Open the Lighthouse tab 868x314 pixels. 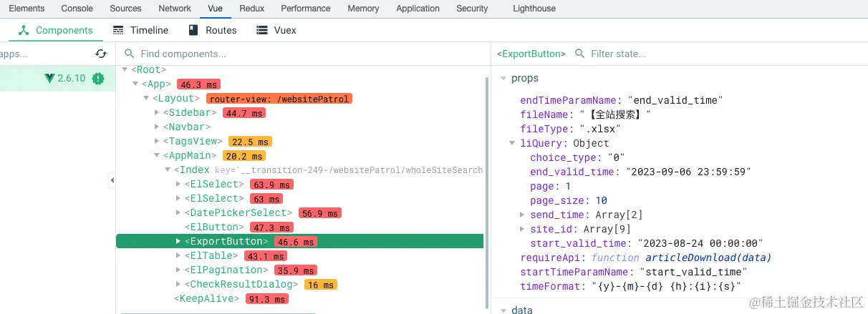534,9
